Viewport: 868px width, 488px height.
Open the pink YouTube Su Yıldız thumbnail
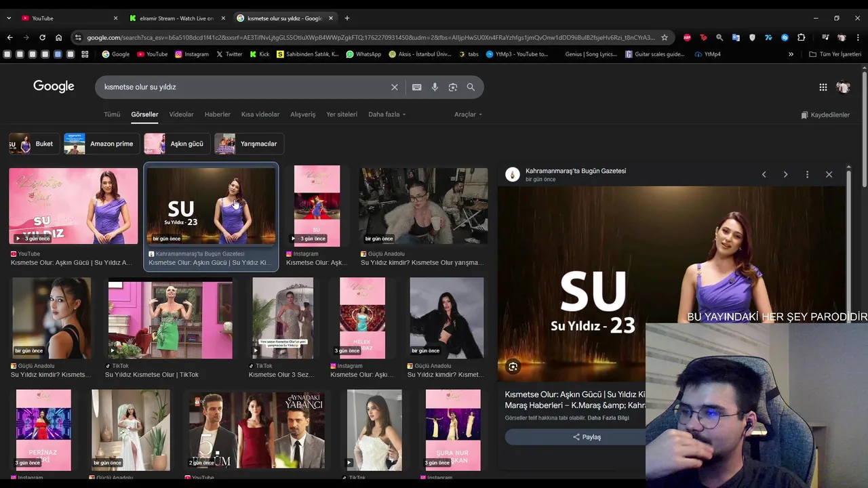tap(73, 206)
